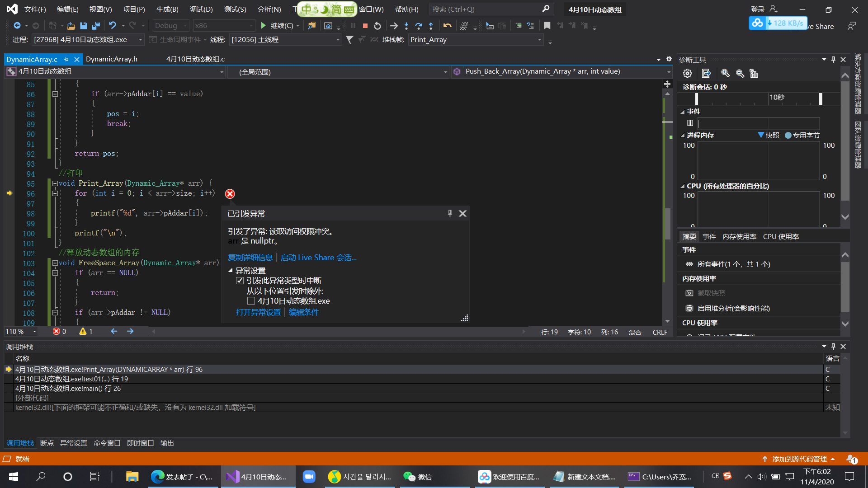
Task: Pause events toggle in diagnostic events track
Action: (x=690, y=123)
